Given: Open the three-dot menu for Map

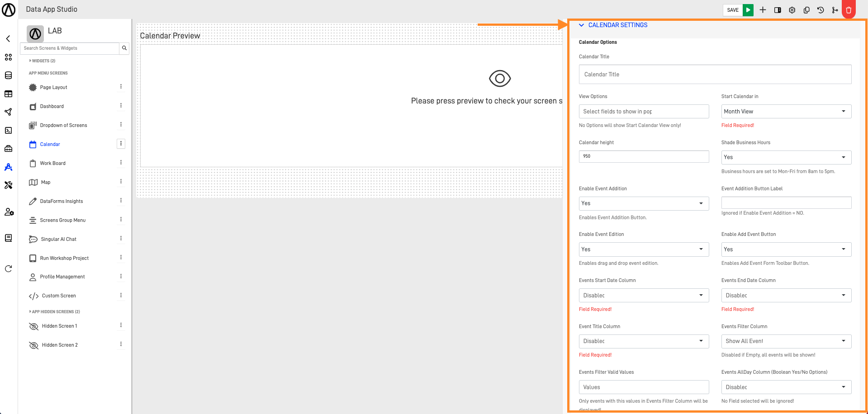Looking at the screenshot, I should 121,182.
